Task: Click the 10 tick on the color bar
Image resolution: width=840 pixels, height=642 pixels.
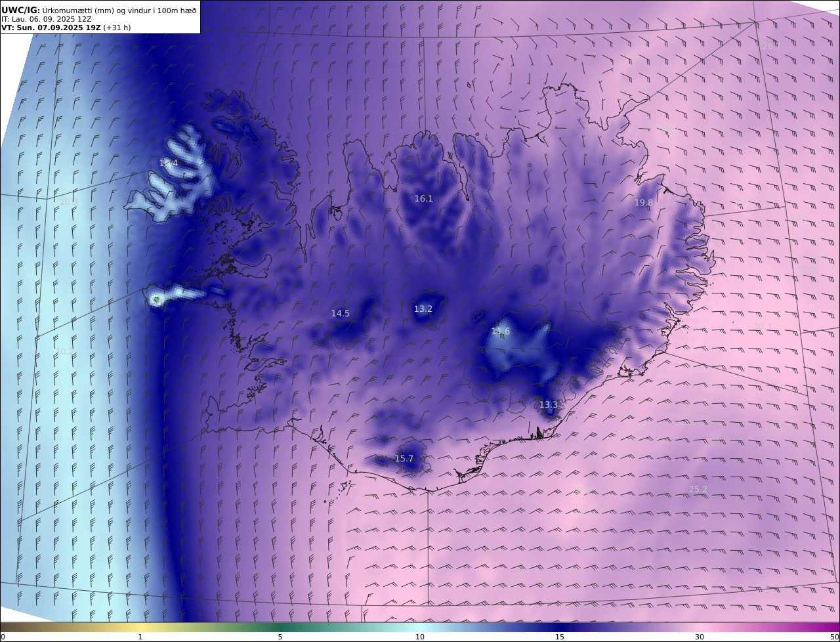Action: [420, 637]
